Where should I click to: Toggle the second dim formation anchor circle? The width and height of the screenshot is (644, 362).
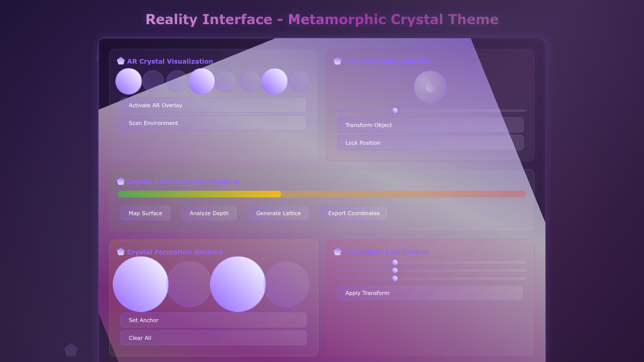click(287, 284)
